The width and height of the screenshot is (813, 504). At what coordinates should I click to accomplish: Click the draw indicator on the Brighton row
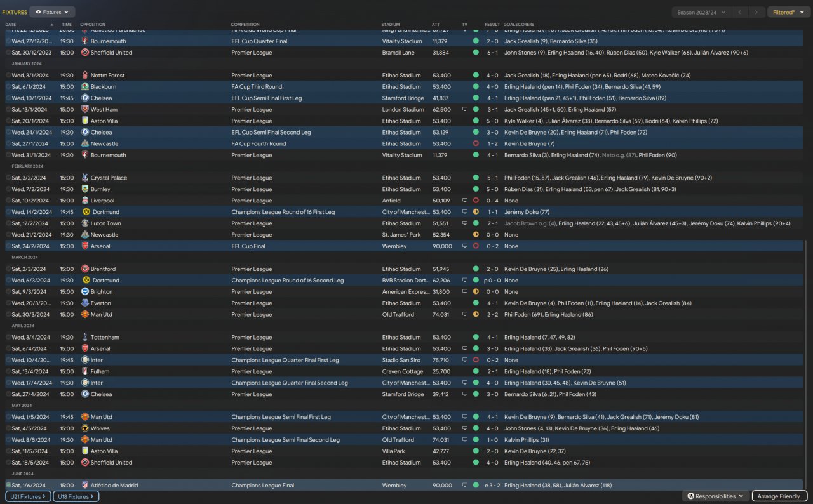click(x=476, y=292)
